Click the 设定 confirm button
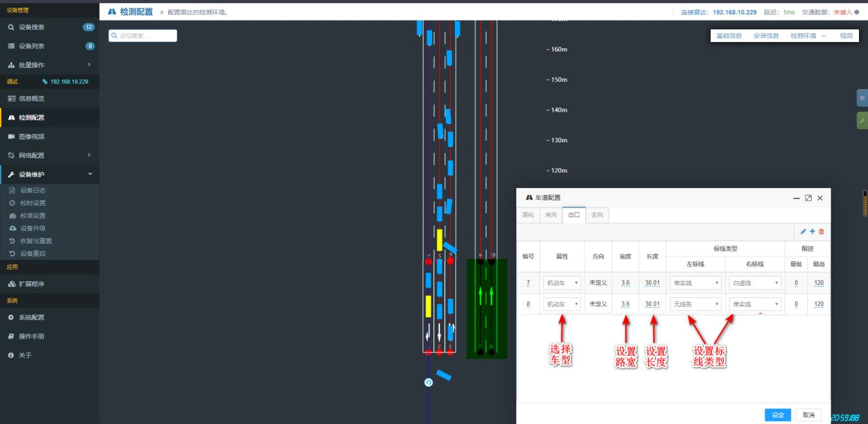 [x=777, y=415]
